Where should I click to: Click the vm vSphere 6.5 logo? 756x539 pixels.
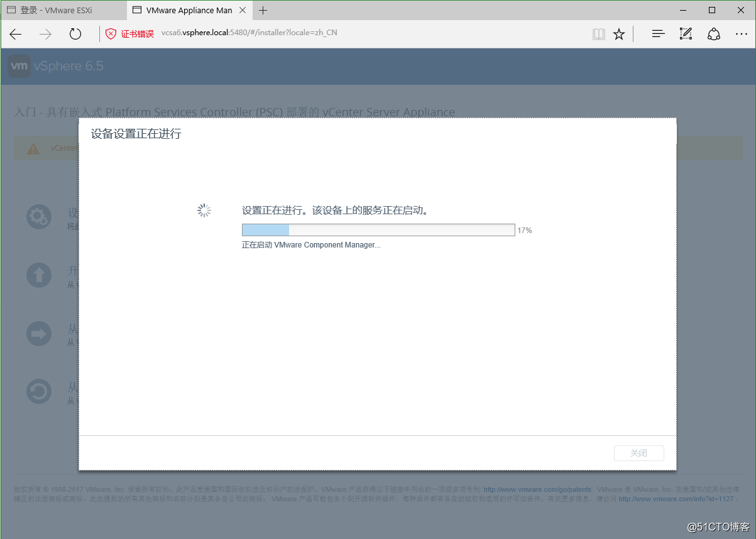[x=55, y=66]
